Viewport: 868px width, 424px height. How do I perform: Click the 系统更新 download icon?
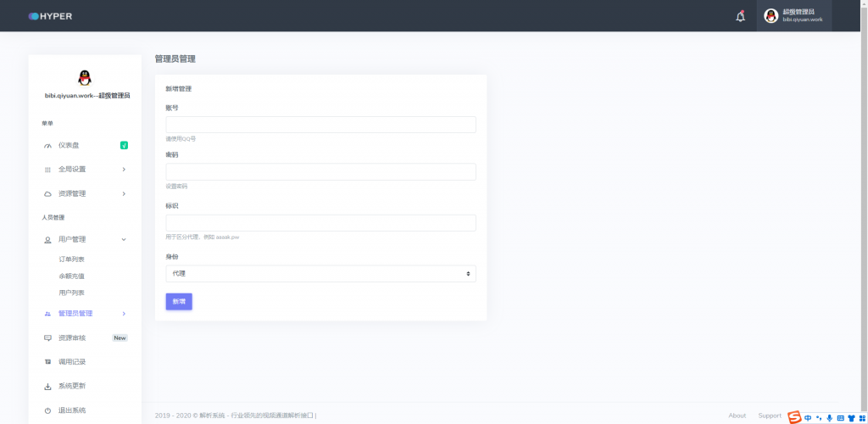(x=47, y=387)
